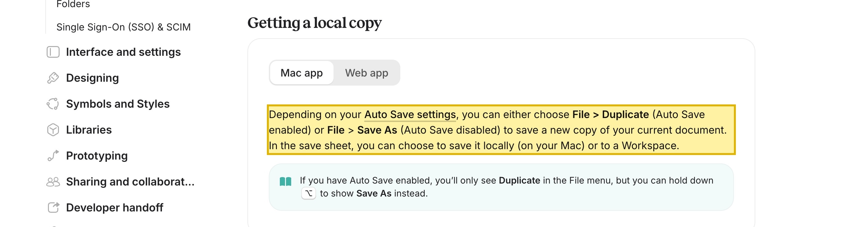Click the Sharing and collaboration people icon
Viewport: 868px width, 227px height.
pos(53,182)
